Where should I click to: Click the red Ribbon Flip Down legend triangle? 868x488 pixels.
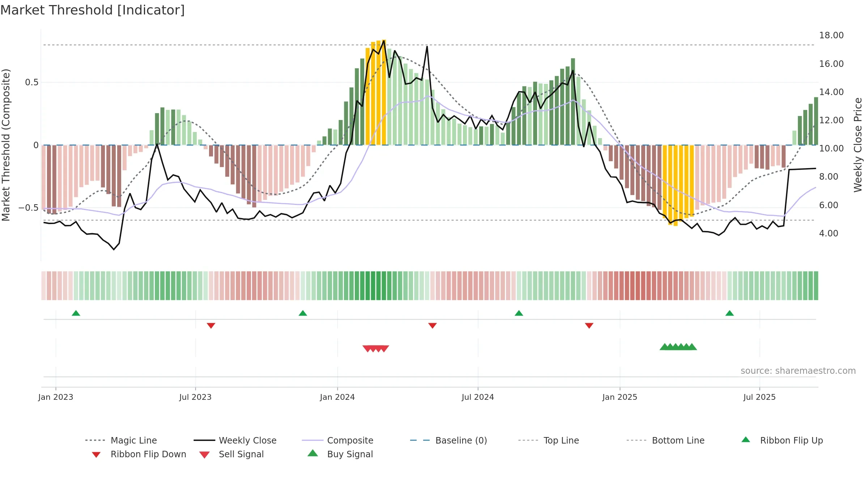pyautogui.click(x=96, y=454)
